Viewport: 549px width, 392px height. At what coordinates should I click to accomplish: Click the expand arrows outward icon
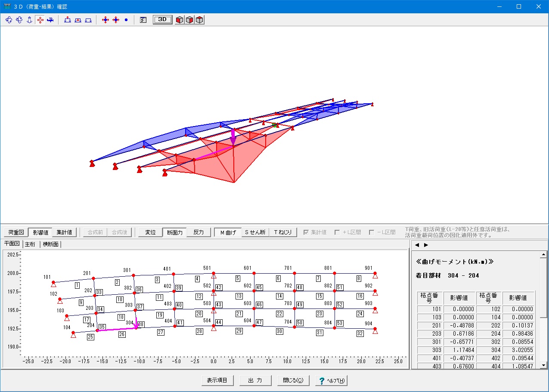[x=105, y=20]
